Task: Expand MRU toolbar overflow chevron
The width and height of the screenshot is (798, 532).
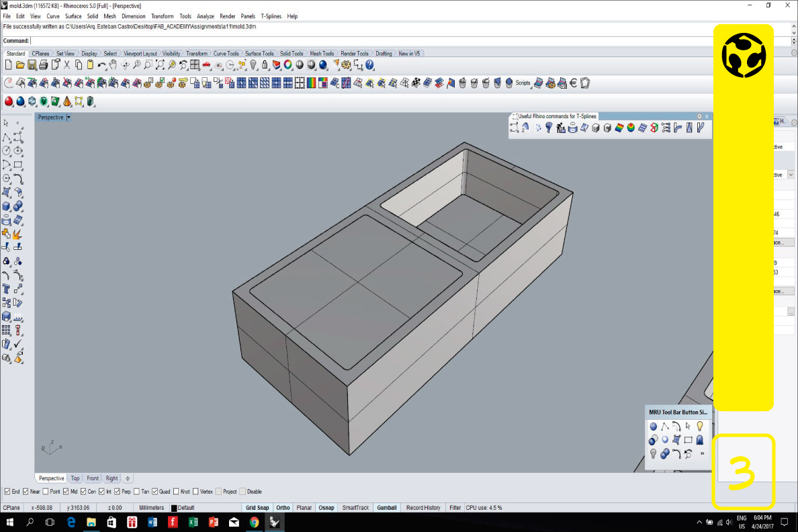Action: (702, 454)
